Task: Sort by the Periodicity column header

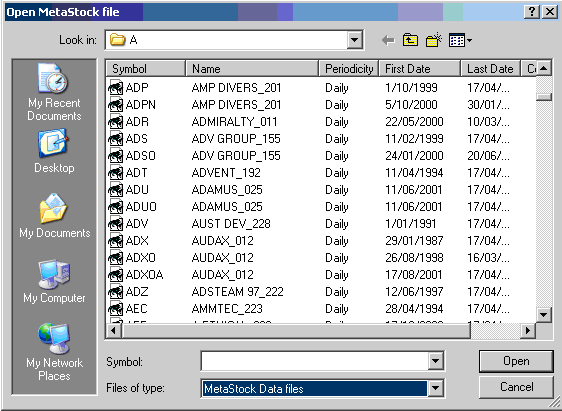Action: click(x=349, y=68)
